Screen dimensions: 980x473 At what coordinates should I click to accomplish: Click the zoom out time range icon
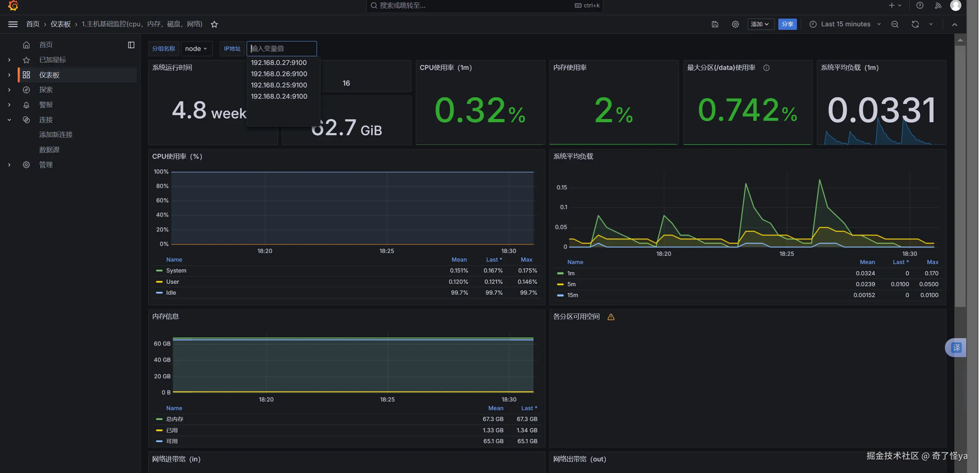895,24
